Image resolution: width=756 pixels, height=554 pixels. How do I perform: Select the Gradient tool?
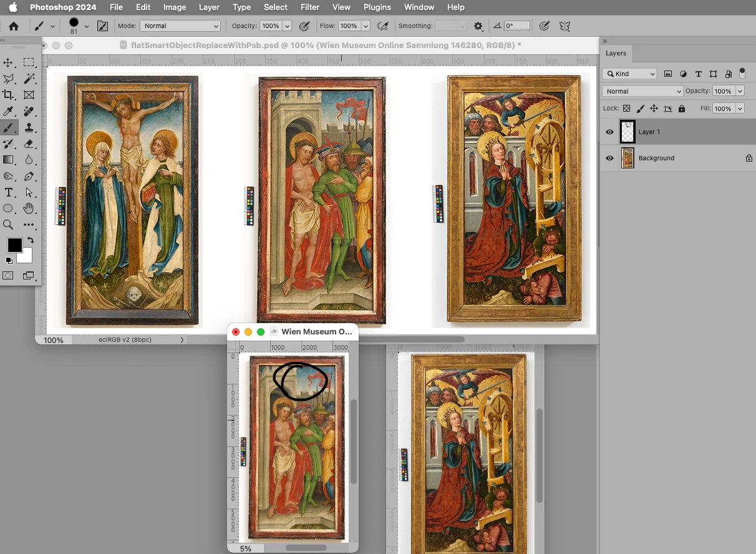pyautogui.click(x=9, y=160)
